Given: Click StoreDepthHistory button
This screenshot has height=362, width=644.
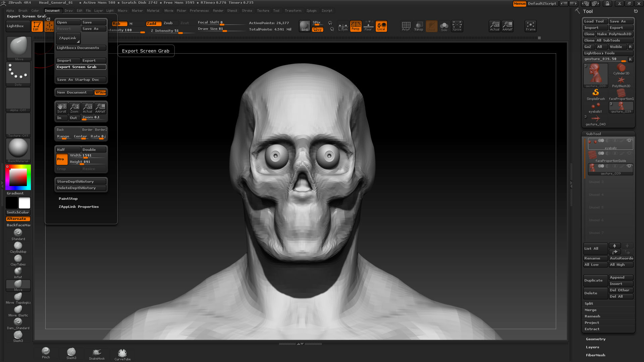Looking at the screenshot, I should pos(81,182).
